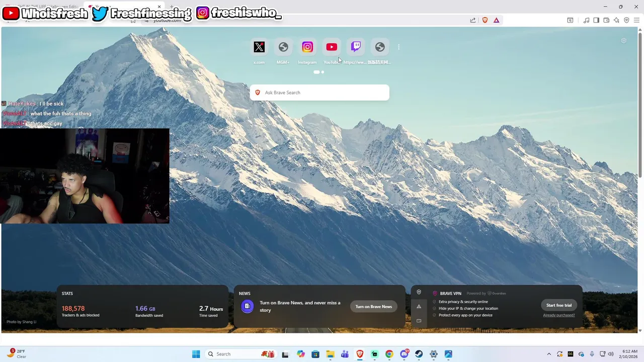Open Steam from the taskbar
Screen dimensions: 644x362
(x=419, y=354)
